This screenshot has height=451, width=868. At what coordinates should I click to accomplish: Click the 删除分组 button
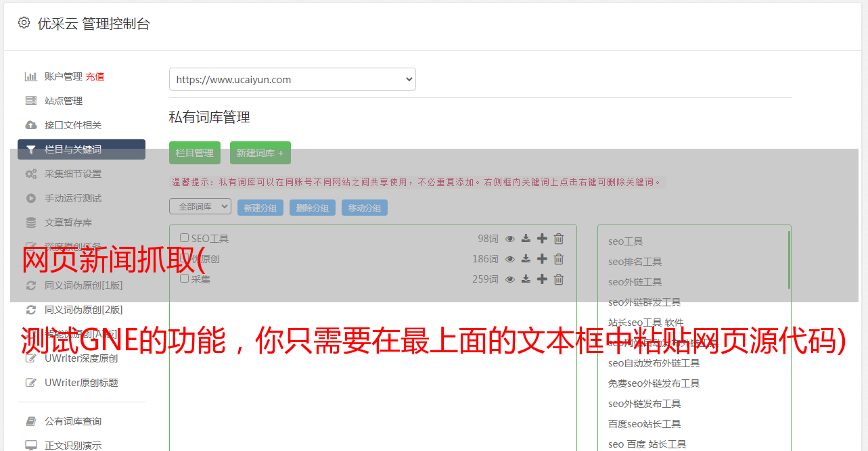pos(313,208)
